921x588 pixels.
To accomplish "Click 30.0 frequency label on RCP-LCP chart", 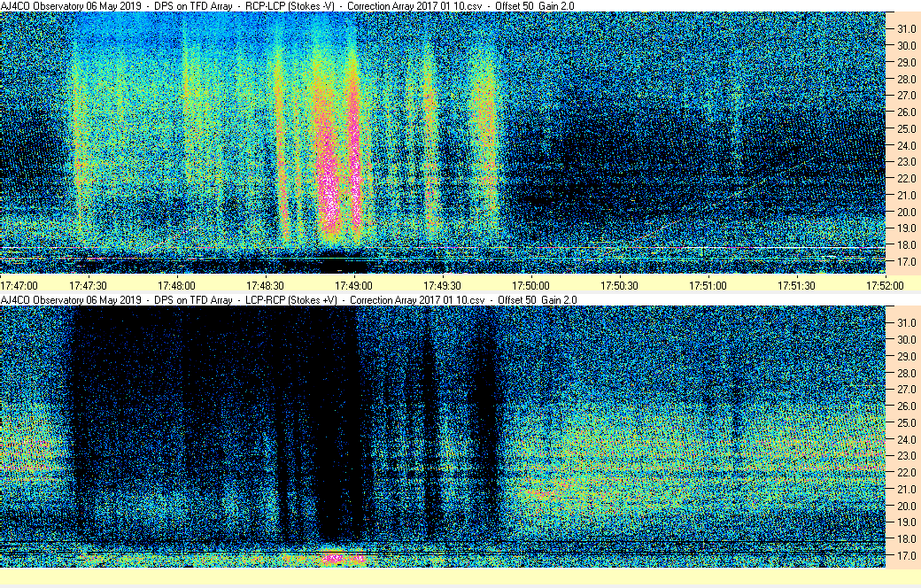I will tap(906, 45).
